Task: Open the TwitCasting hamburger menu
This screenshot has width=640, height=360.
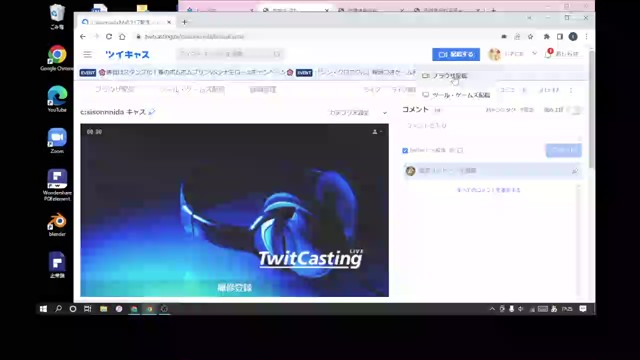Action: 87,54
